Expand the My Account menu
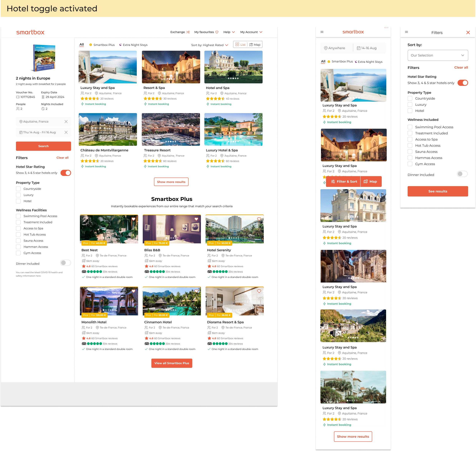 [x=251, y=32]
